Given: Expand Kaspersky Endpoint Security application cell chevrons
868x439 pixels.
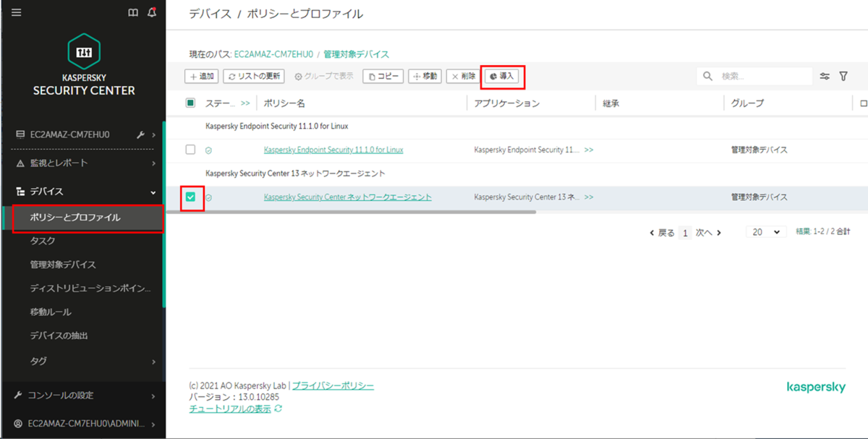Looking at the screenshot, I should (589, 150).
